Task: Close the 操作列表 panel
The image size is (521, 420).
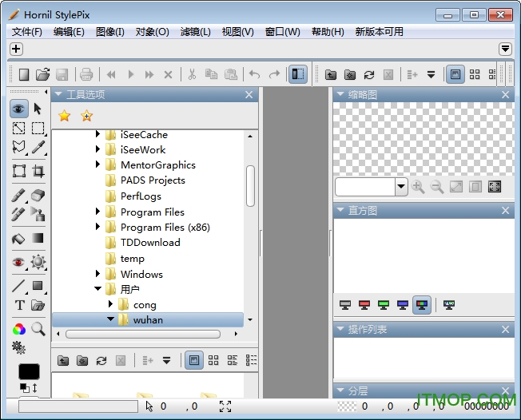Action: point(505,329)
